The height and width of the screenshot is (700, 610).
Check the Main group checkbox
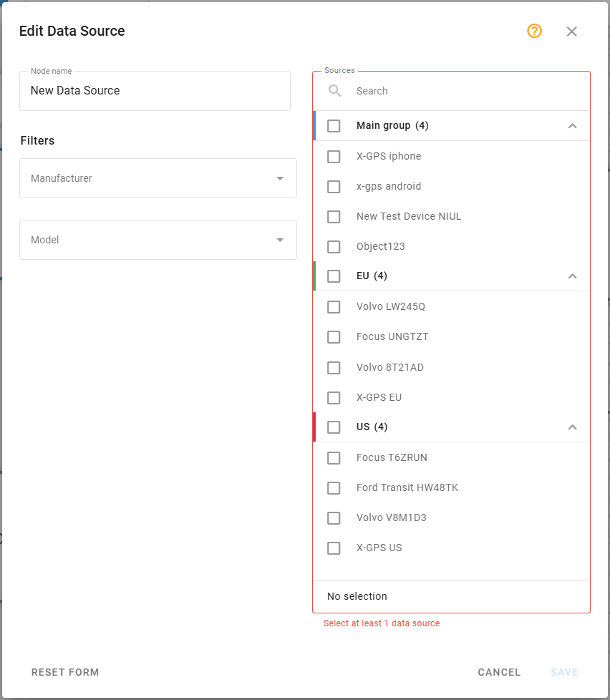pos(333,125)
